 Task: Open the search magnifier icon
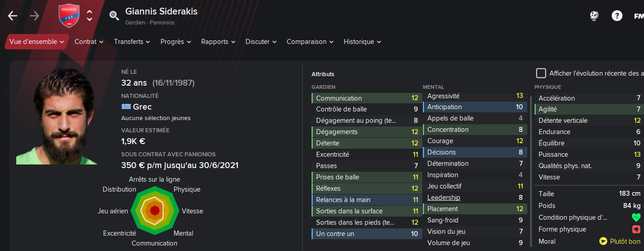click(114, 16)
